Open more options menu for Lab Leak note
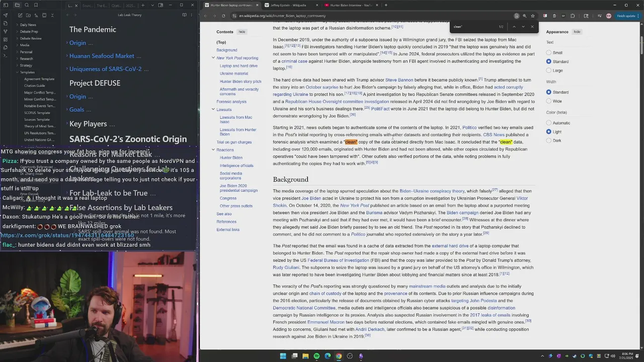 pos(193,15)
